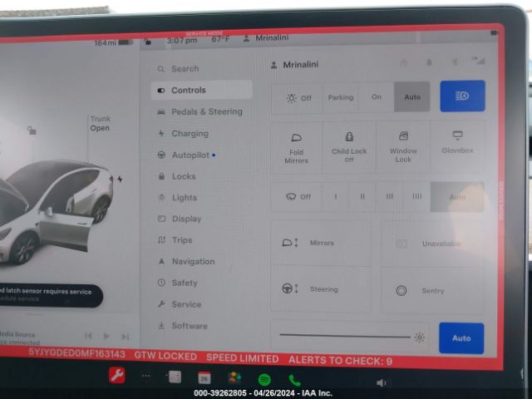Screen dimensions: 532x399
Task: Set exterior lights to Parking
Action: pos(341,97)
